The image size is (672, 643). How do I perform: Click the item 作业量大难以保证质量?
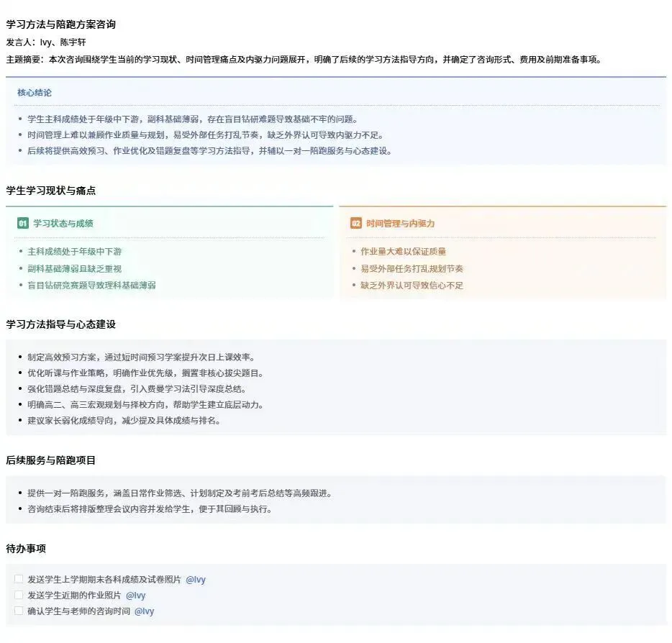click(x=404, y=252)
